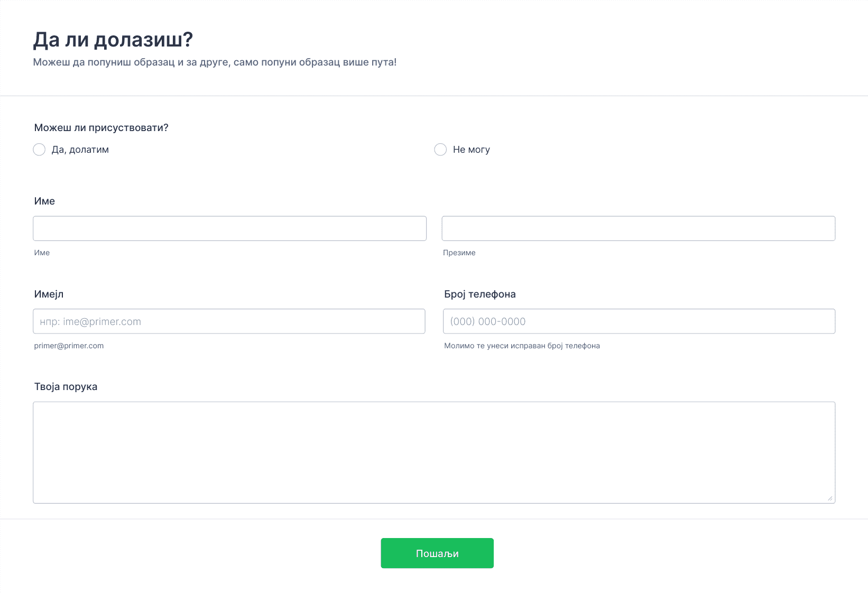Click the Број телефона phone input field
This screenshot has width=868, height=593.
[x=639, y=321]
